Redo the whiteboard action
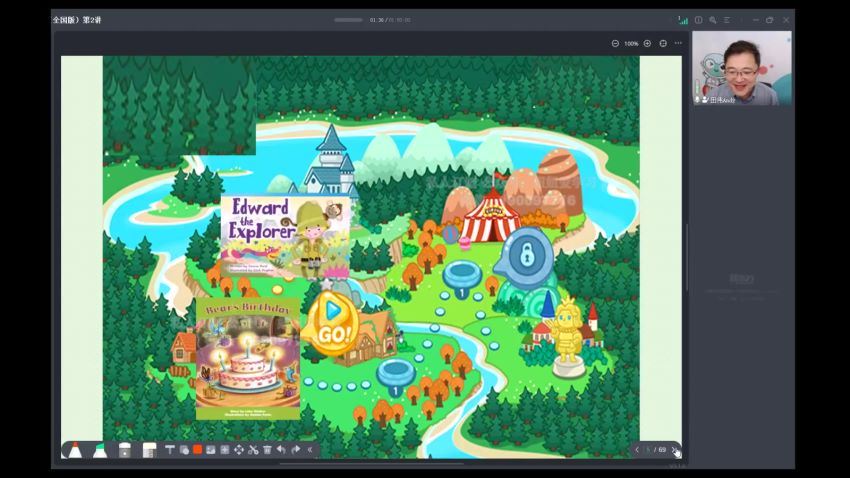 coord(295,450)
